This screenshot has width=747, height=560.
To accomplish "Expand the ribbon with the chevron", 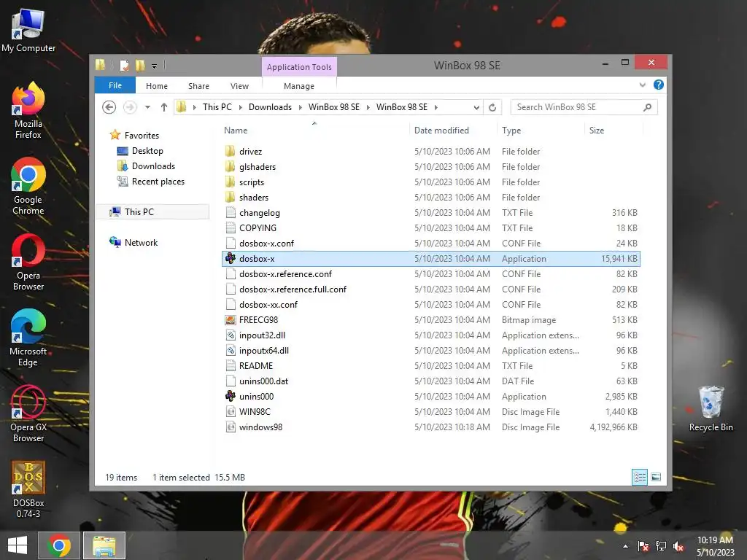I will coord(642,85).
